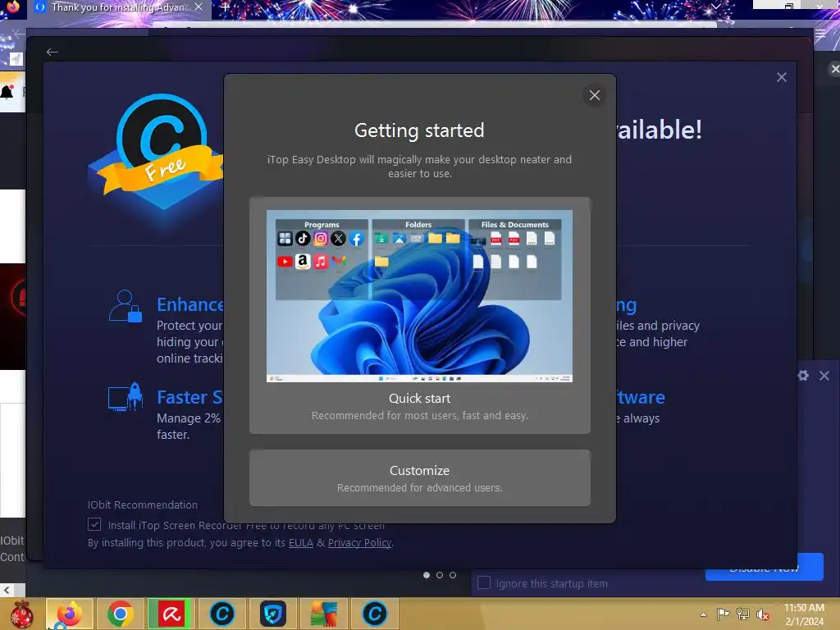Viewport: 840px width, 630px height.
Task: Toggle Install iTop Screen Recorder checkbox
Action: 94,524
